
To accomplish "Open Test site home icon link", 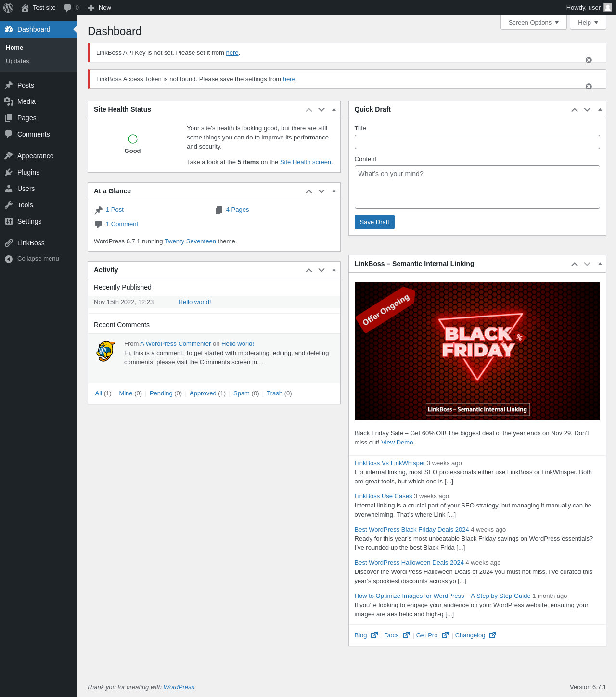I will coord(25,8).
